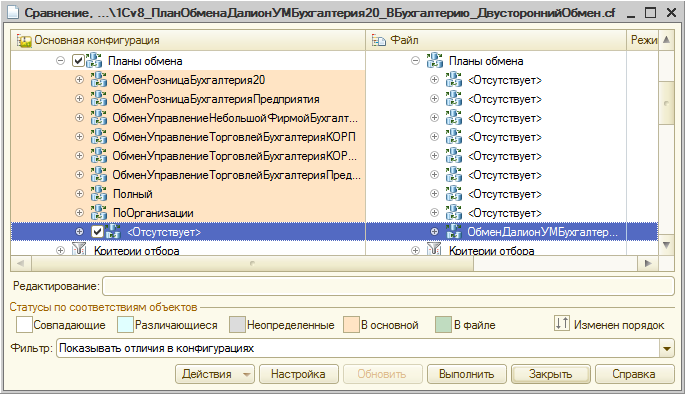
Task: Click the Выполнить button
Action: point(466,374)
